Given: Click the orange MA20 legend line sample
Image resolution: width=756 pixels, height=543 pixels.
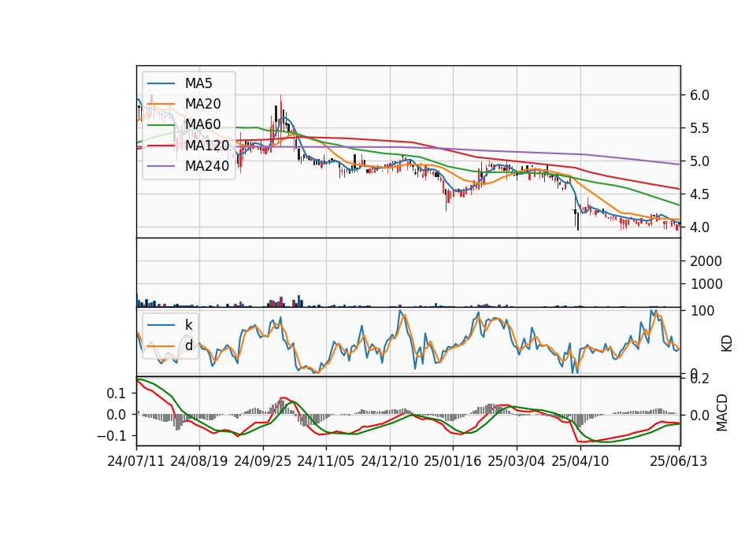Looking at the screenshot, I should [x=161, y=104].
